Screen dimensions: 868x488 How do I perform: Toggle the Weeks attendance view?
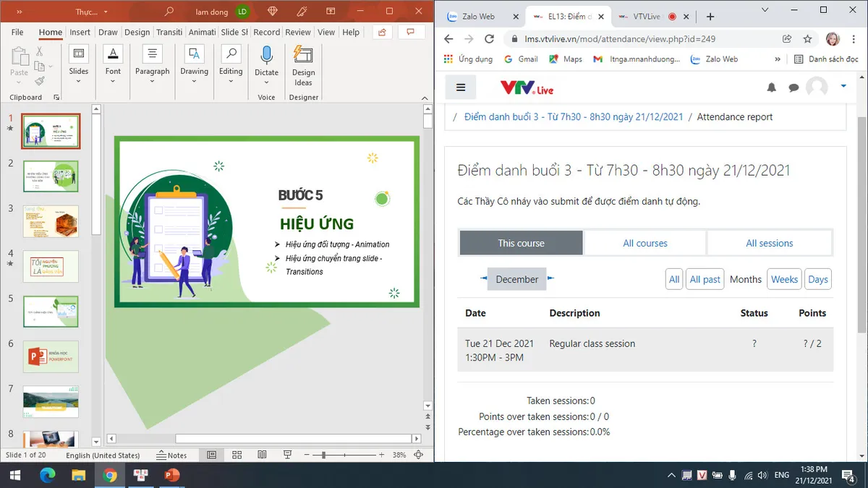[784, 279]
